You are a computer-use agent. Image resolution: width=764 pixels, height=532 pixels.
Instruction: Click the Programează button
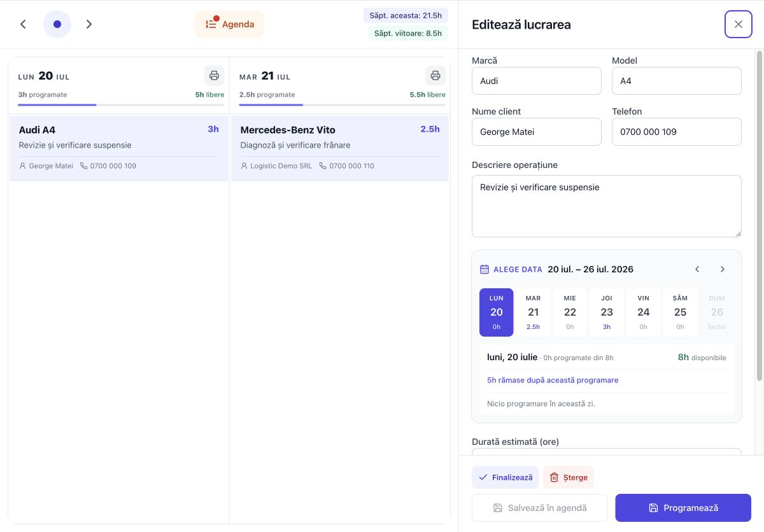(683, 508)
